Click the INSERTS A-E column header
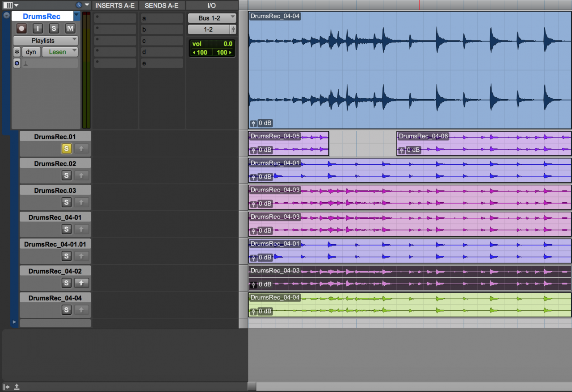This screenshot has height=392, width=572. (x=115, y=5)
